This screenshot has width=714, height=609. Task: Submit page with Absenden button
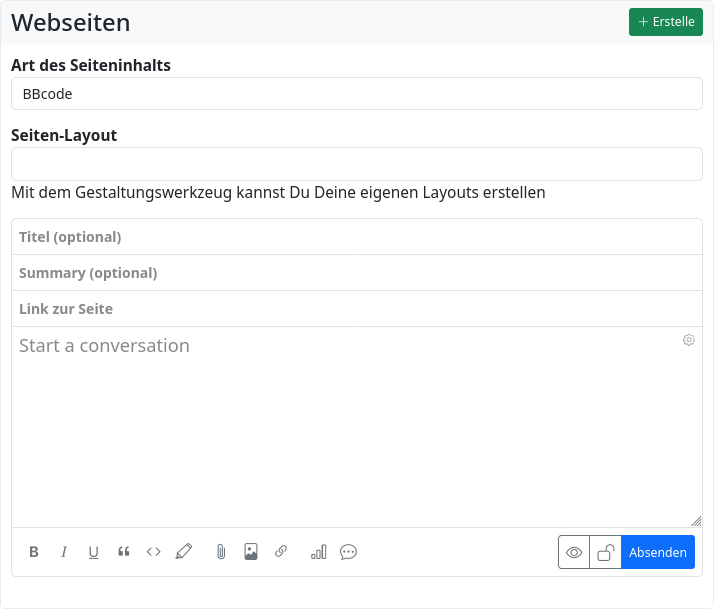click(x=658, y=552)
